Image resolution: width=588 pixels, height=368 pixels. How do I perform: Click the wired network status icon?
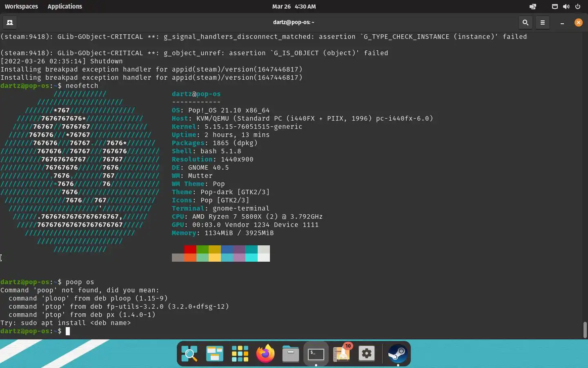coord(555,7)
